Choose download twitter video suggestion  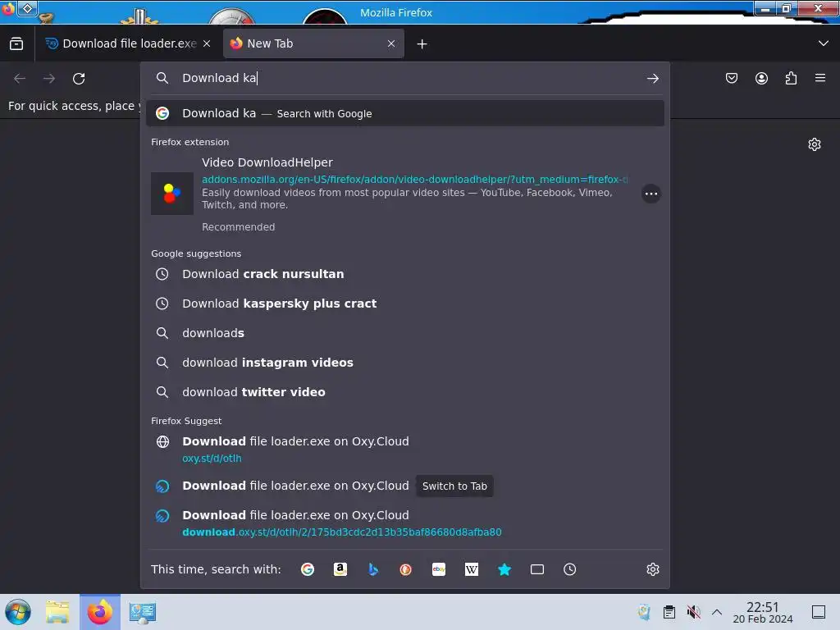click(x=405, y=392)
